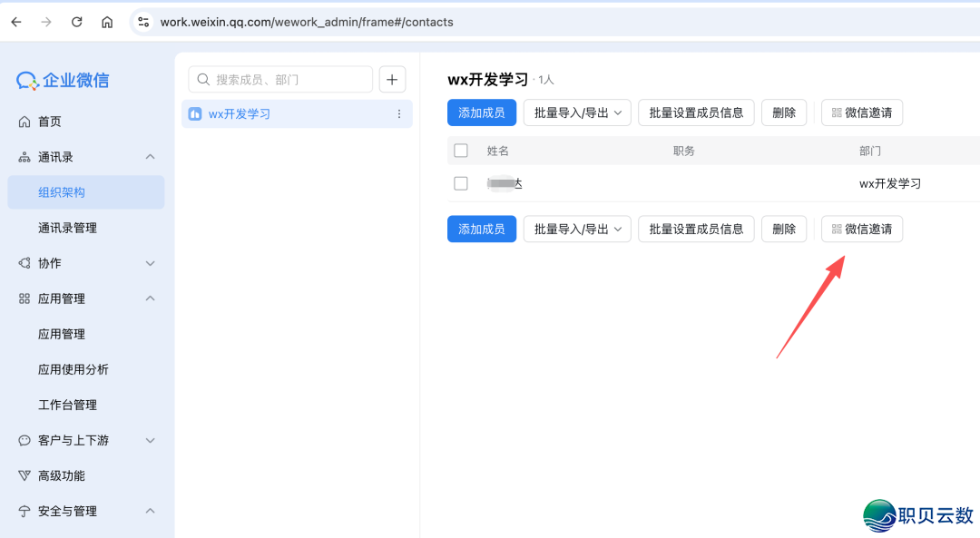Image resolution: width=980 pixels, height=538 pixels.
Task: Collapse the 通讯录 section chevron
Action: [150, 156]
